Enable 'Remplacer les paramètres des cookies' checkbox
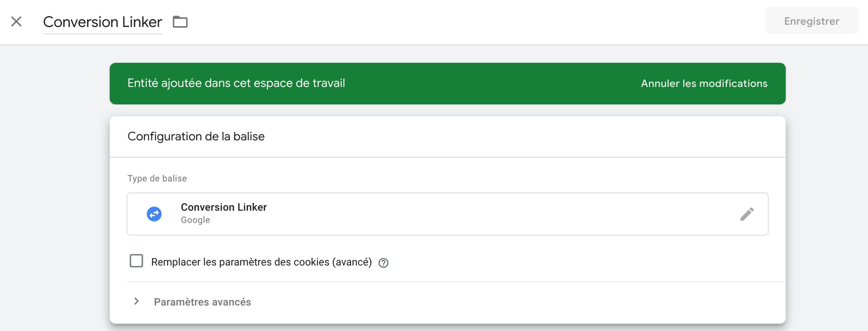 (x=136, y=261)
